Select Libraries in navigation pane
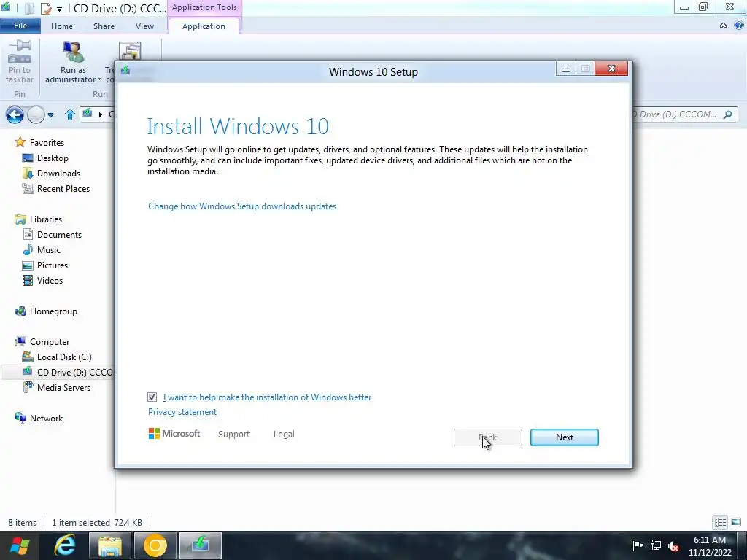Screen dimensions: 747x560 tap(46, 219)
